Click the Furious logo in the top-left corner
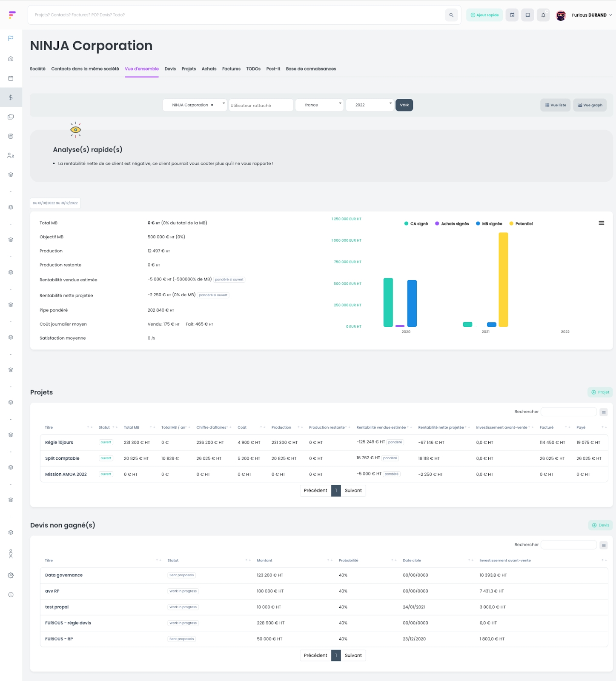 pos(12,15)
